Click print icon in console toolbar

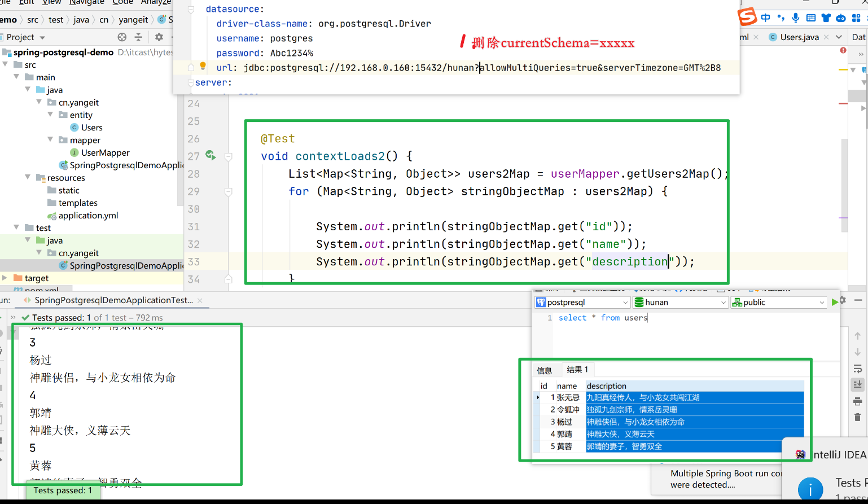[858, 401]
